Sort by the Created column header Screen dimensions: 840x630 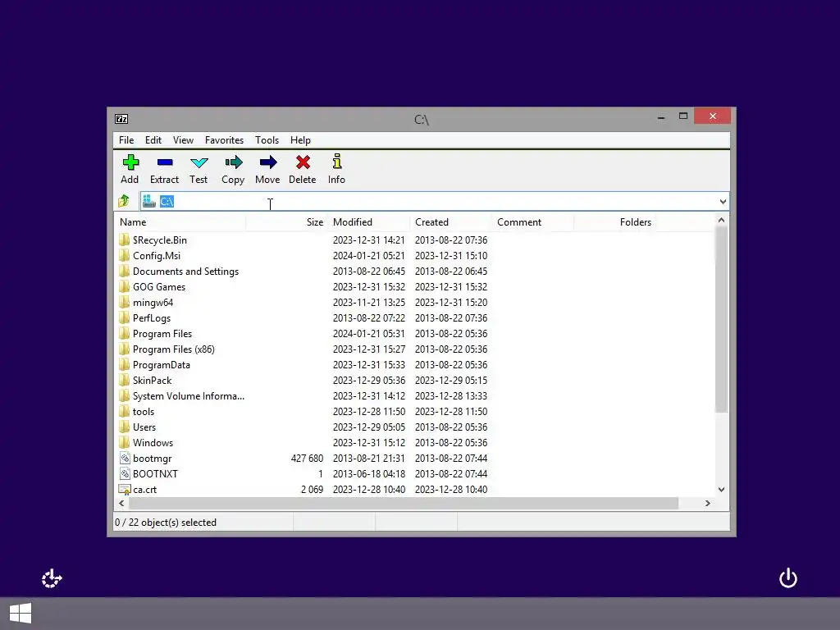click(x=450, y=221)
